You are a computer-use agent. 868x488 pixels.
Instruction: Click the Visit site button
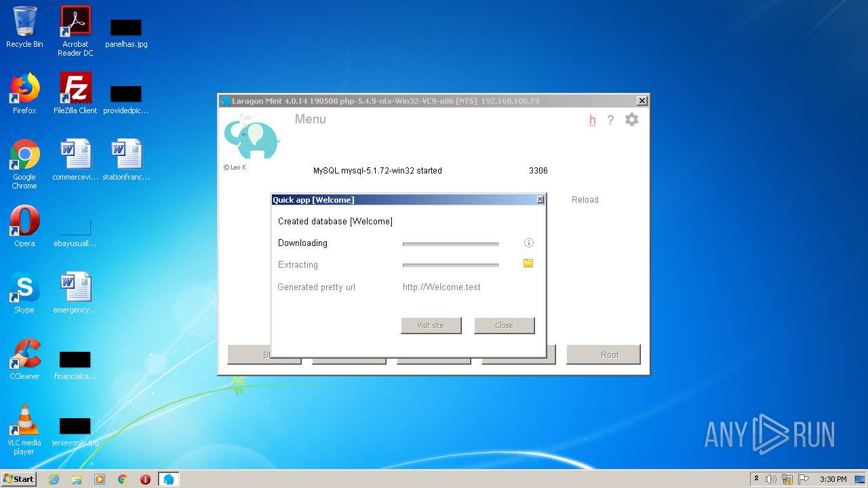[431, 325]
